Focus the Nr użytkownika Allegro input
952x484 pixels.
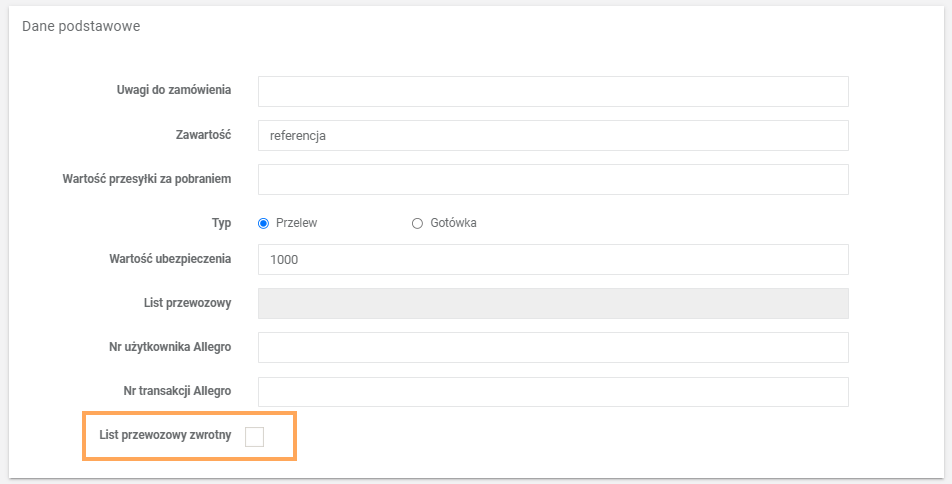(553, 347)
